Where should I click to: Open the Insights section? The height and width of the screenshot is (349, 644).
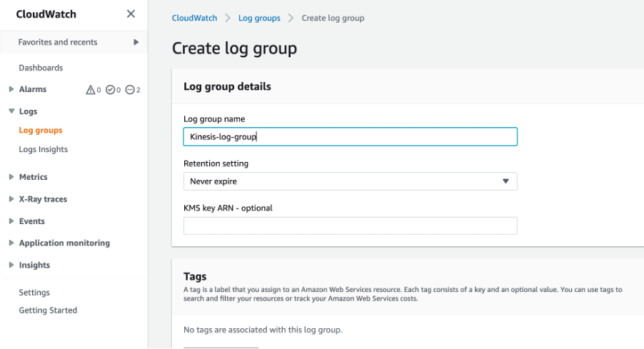click(34, 265)
